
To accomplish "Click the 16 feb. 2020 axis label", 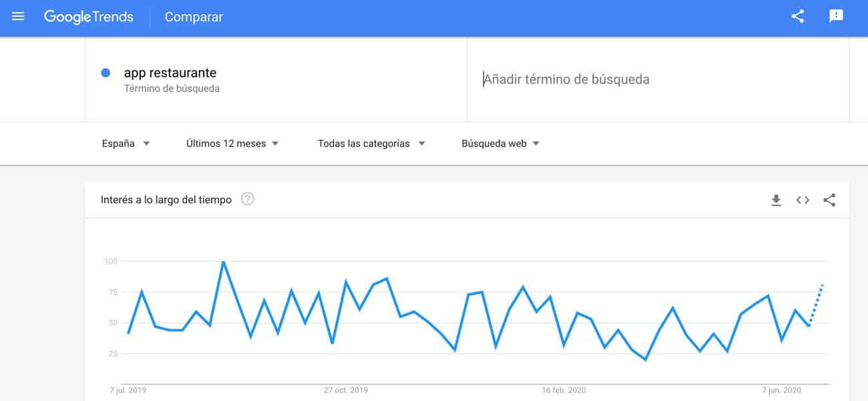I will pyautogui.click(x=564, y=390).
